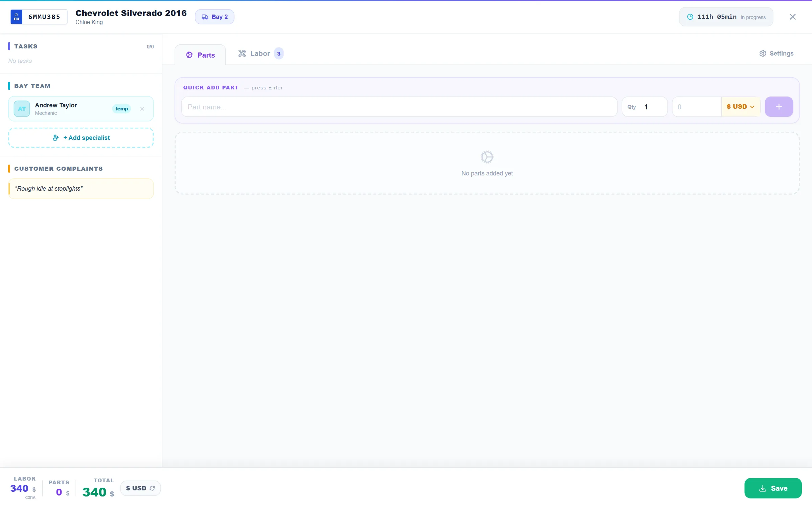The image size is (812, 508).
Task: Toggle the footer USD currency converter
Action: pyautogui.click(x=140, y=488)
